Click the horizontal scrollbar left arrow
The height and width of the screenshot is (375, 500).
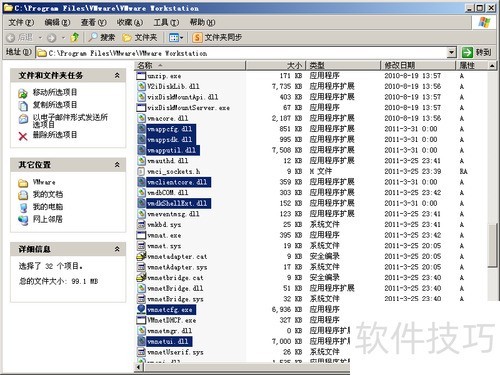pos(139,368)
